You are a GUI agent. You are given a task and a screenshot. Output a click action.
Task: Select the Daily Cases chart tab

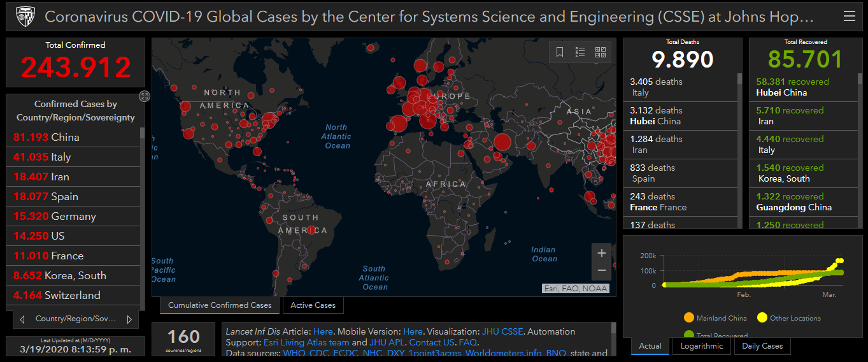coord(763,346)
